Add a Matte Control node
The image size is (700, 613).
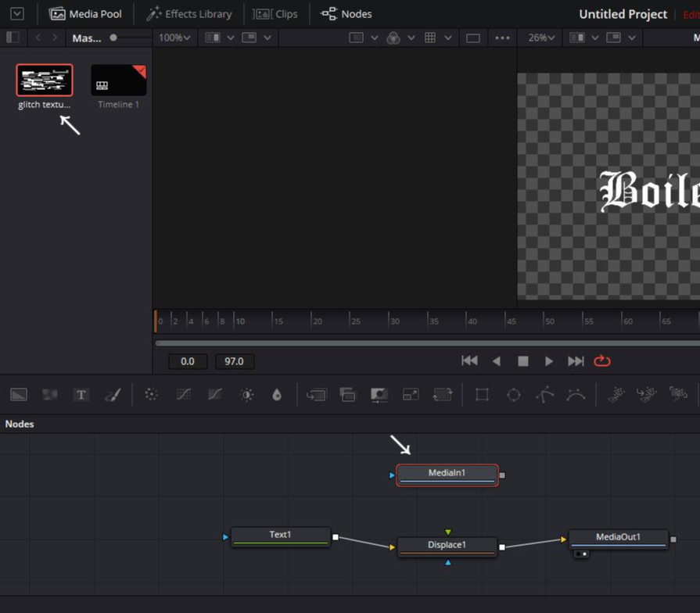(x=379, y=395)
